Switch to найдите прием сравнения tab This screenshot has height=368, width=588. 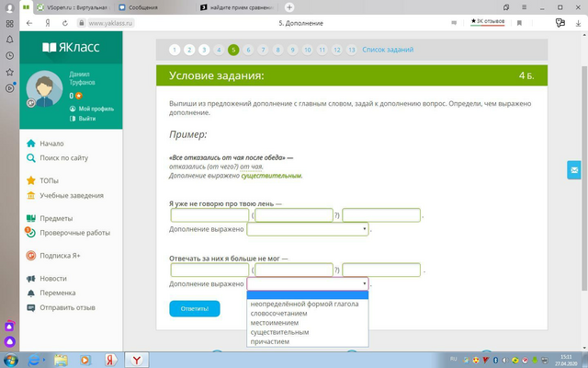(238, 7)
